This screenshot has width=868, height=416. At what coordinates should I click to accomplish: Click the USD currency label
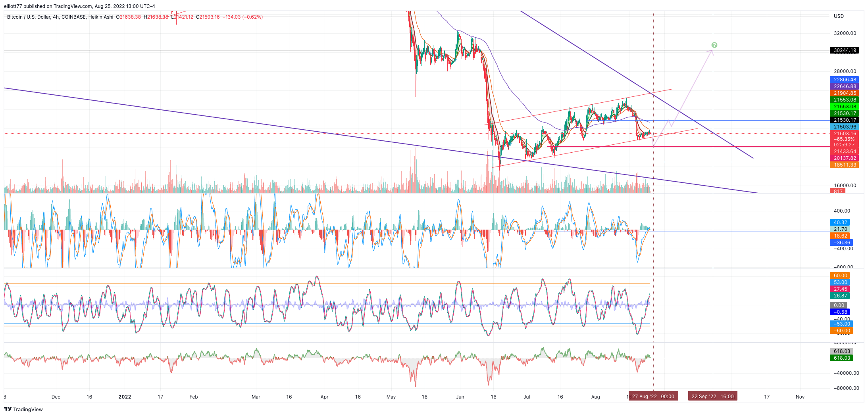(x=839, y=16)
